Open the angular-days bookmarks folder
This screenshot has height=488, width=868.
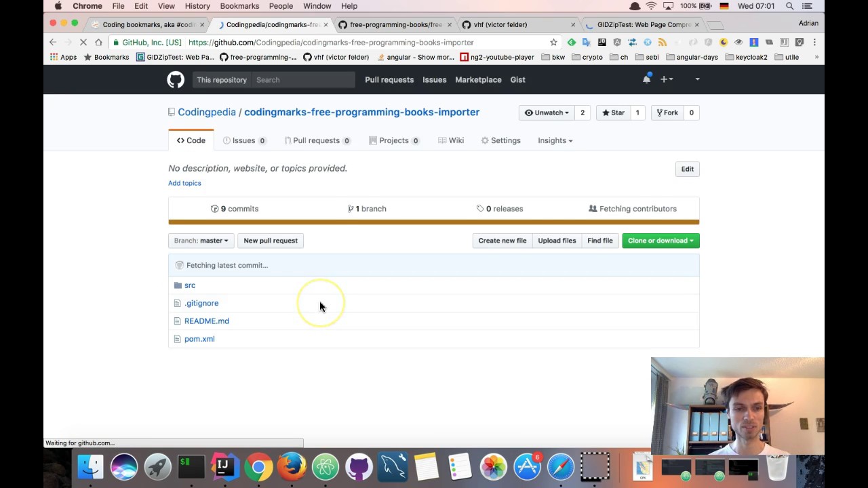click(692, 57)
